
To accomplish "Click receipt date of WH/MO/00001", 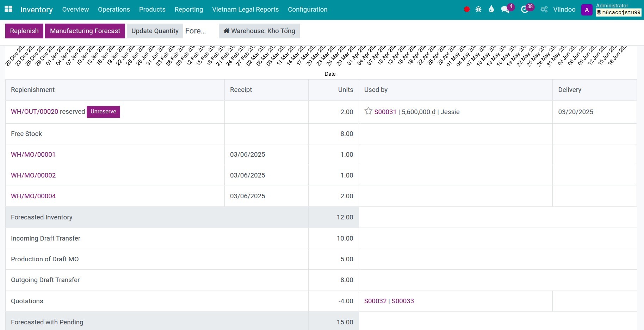I will [x=248, y=155].
